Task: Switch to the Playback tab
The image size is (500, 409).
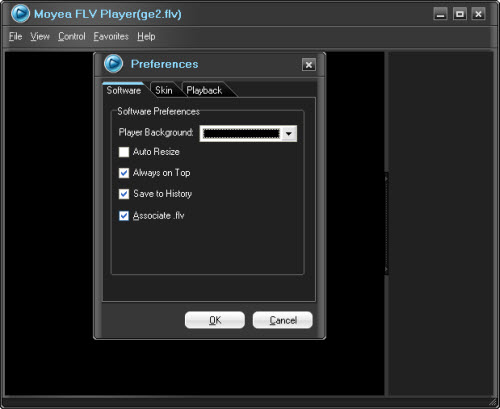Action: coord(204,90)
